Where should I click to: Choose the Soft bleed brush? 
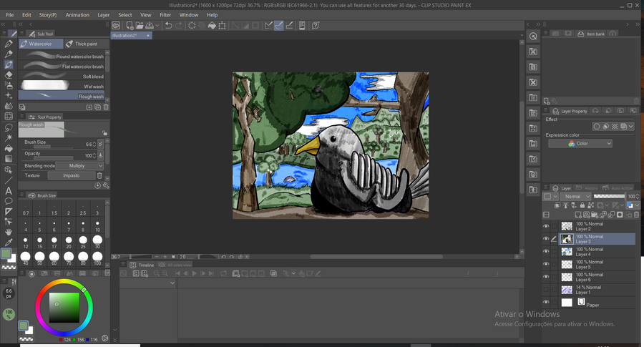click(62, 77)
